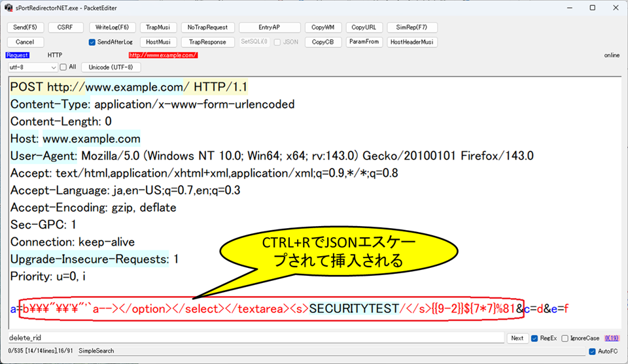Viewport: 628px width, 364px height.
Task: Click the Cancel button
Action: tap(25, 42)
